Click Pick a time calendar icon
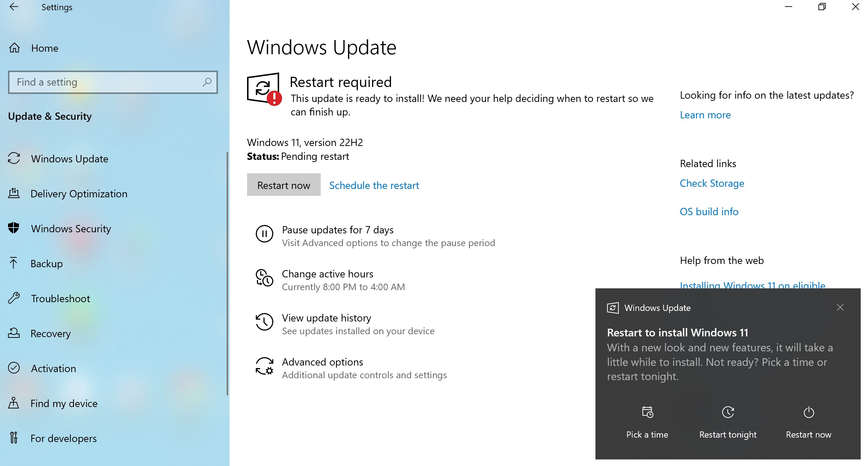The image size is (868, 466). tap(647, 412)
